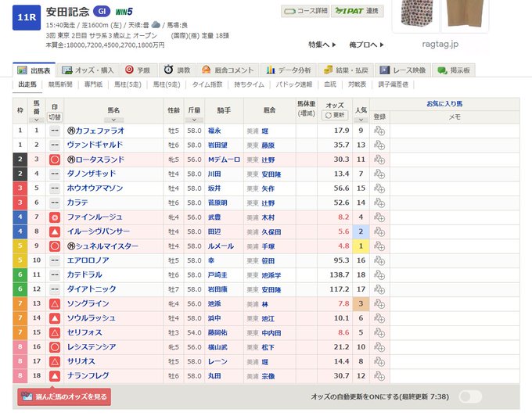Refresh odds with the 更新 button
532x416 pixels.
[335, 115]
